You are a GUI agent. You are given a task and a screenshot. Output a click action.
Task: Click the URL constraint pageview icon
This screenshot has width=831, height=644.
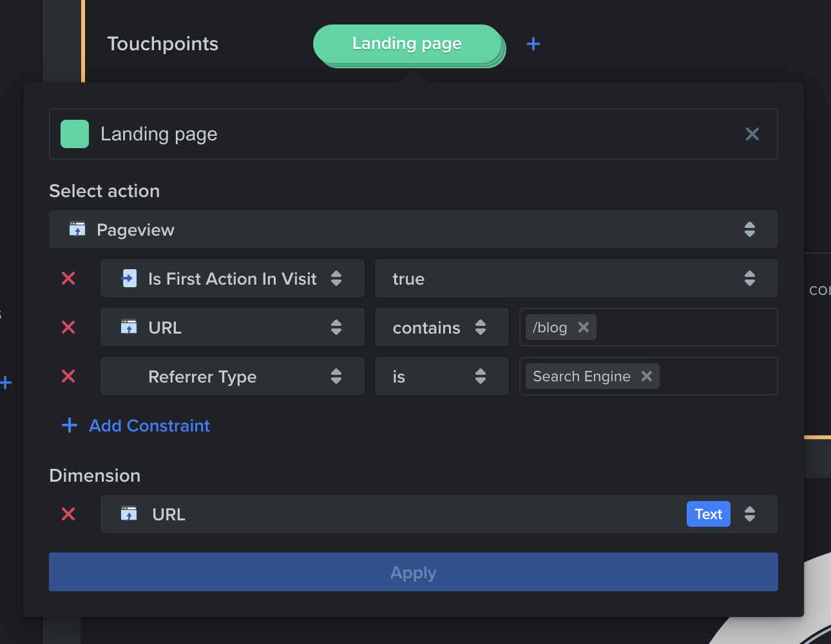pos(129,327)
